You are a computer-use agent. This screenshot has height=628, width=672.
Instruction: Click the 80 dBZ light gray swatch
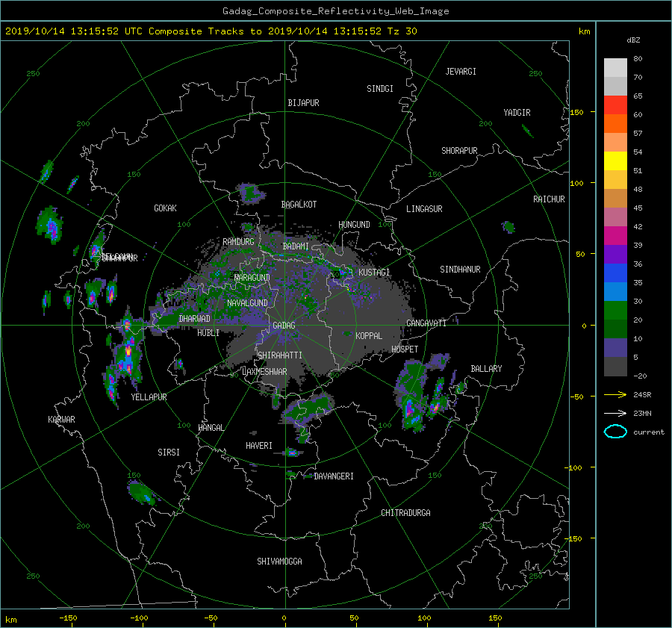pyautogui.click(x=615, y=67)
